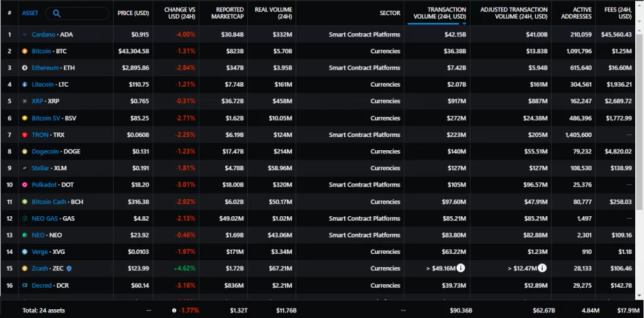The height and width of the screenshot is (318, 644).
Task: Click the Litecoin coin icon
Action: 25,84
